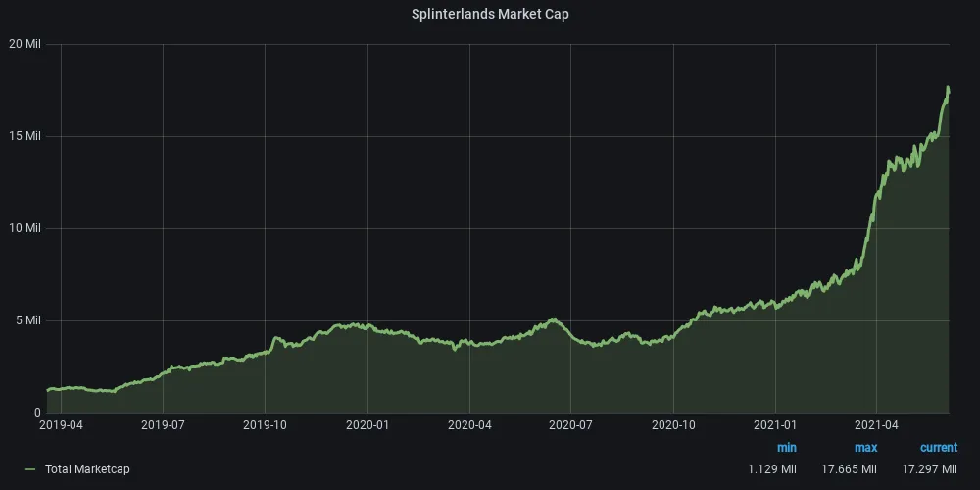980x490 pixels.
Task: Sort legend by the current column header
Action: pyautogui.click(x=939, y=448)
